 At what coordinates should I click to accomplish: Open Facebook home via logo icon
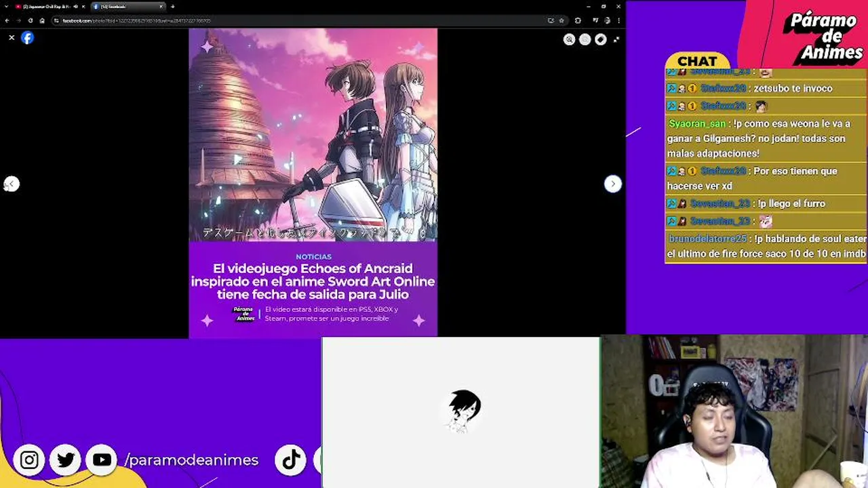tap(27, 38)
